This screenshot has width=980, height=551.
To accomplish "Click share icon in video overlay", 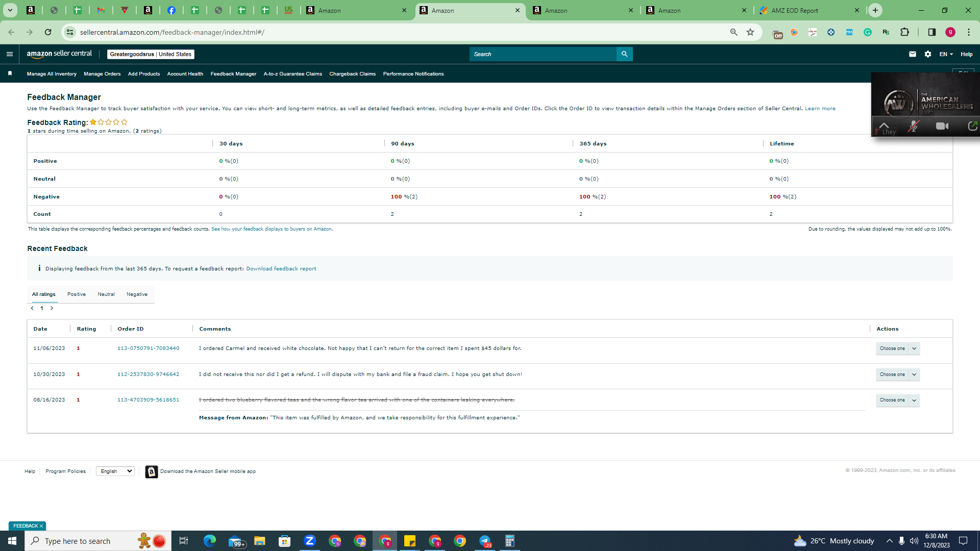I will coord(972,126).
